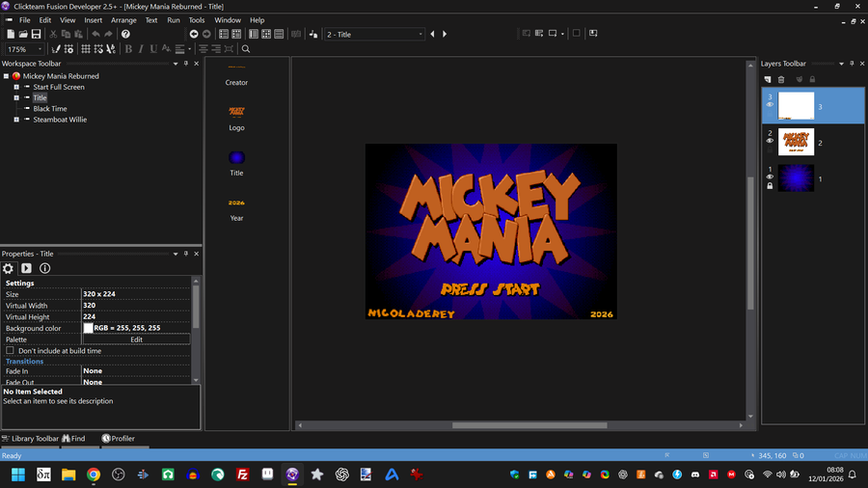The width and height of the screenshot is (868, 488).
Task: Toggle visibility eye of layer 2
Action: coord(770,141)
